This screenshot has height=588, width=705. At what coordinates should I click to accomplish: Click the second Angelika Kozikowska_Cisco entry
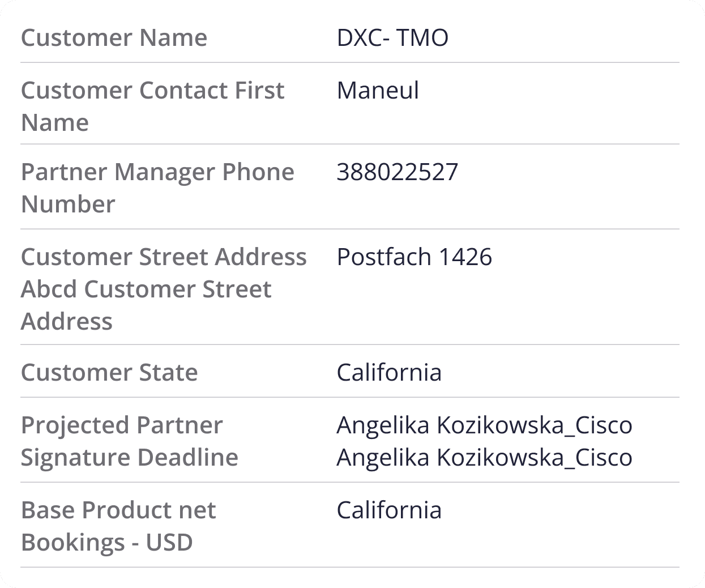coord(485,458)
